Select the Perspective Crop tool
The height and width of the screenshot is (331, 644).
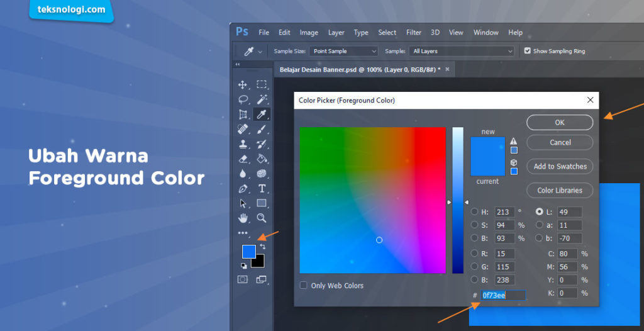coord(243,115)
